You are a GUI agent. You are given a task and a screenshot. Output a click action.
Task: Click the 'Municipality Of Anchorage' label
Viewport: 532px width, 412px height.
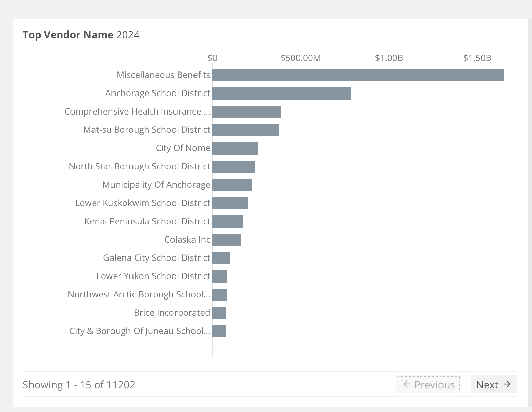point(156,185)
